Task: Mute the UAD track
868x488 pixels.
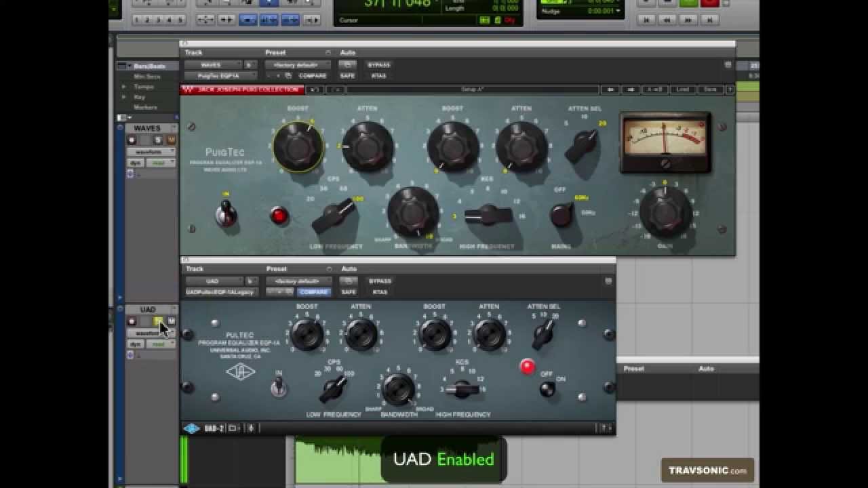Action: point(171,321)
